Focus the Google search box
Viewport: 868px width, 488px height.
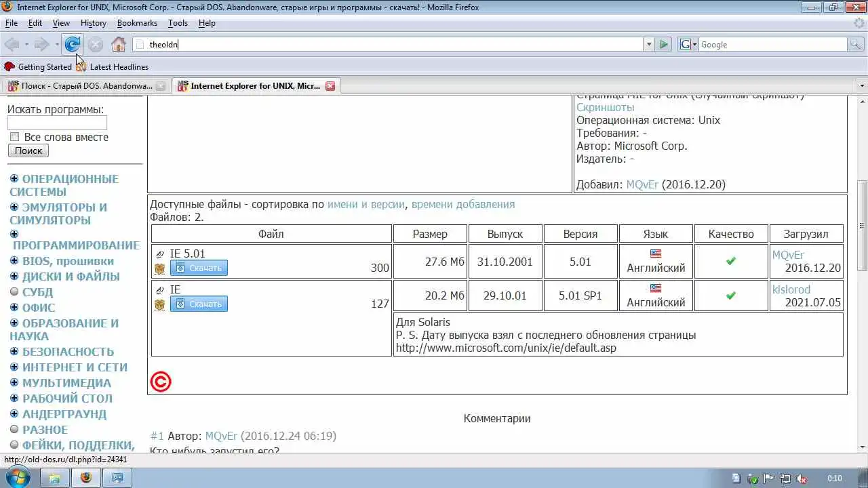773,45
